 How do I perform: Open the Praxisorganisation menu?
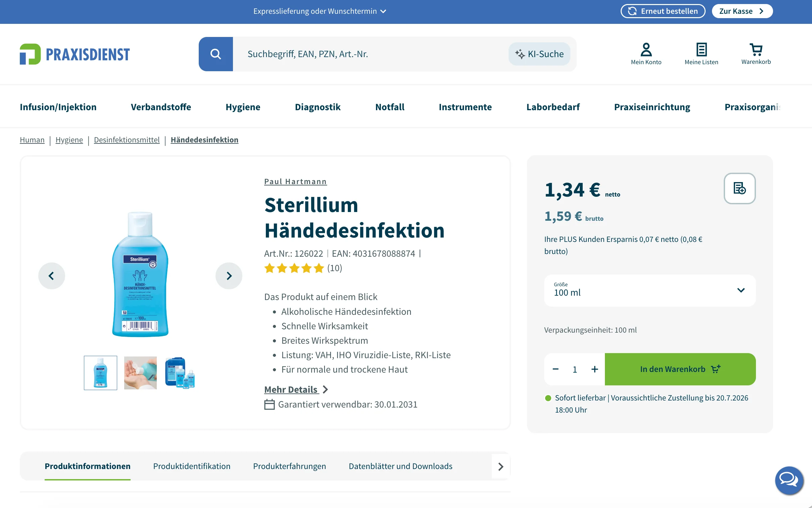pyautogui.click(x=752, y=107)
